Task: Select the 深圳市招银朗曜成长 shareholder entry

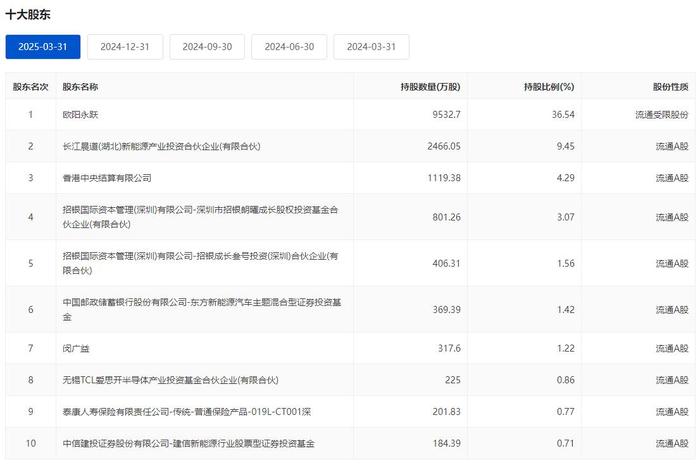Action: pos(200,217)
